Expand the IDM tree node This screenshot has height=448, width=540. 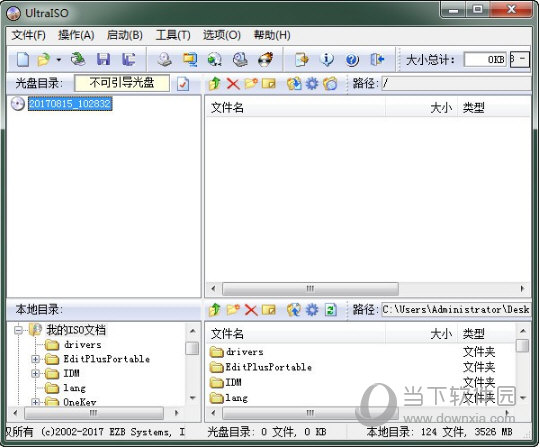click(35, 373)
